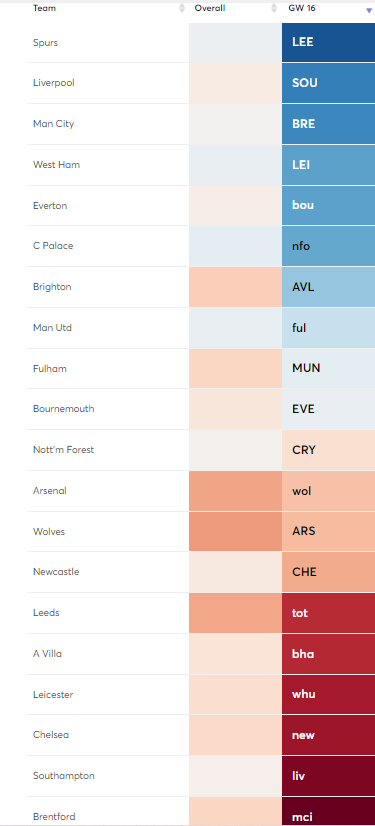
Task: Select the tot fixture for Leeds
Action: pos(328,613)
